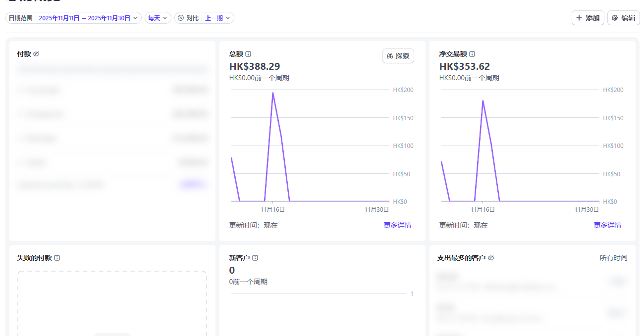Expand the 每天 interval dropdown
644x336 pixels.
(x=158, y=18)
